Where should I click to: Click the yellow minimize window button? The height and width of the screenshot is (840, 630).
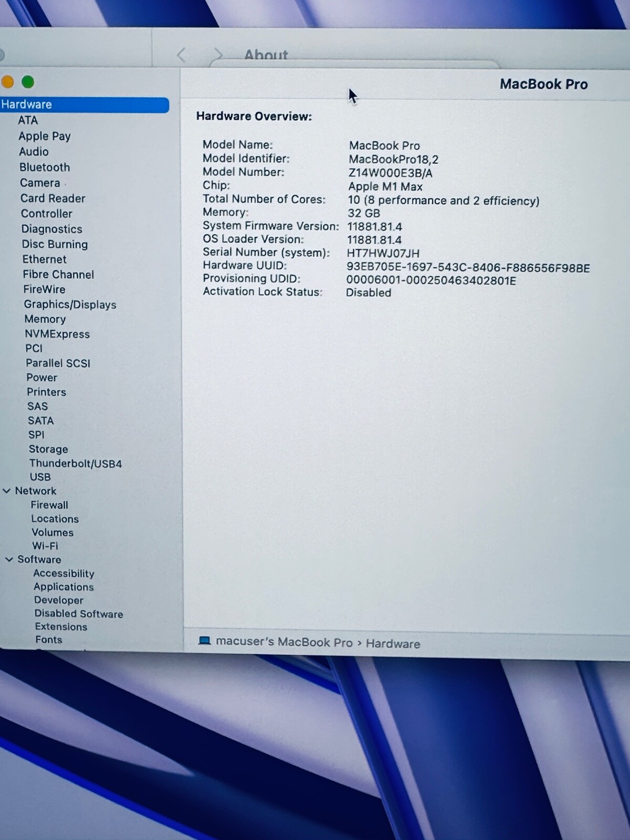(7, 82)
